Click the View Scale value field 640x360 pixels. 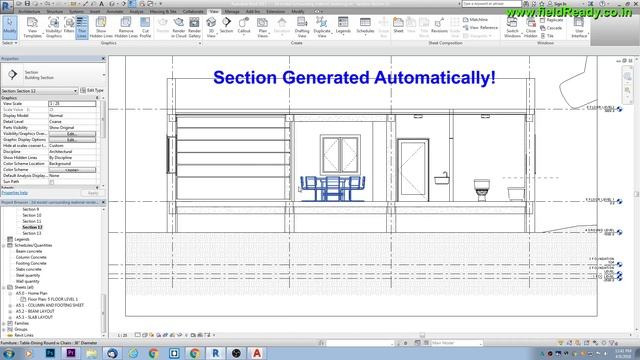(72, 104)
